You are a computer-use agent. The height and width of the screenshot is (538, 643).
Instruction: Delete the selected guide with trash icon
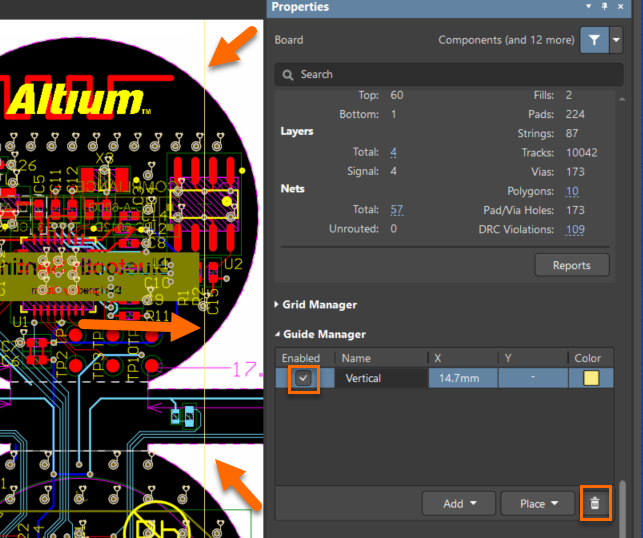pos(595,503)
